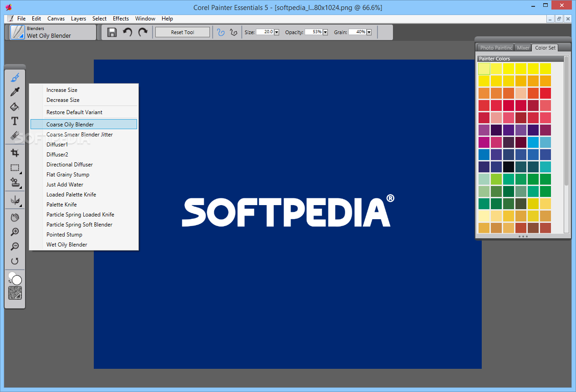Viewport: 576px width, 392px height.
Task: Click the Undo arrow icon
Action: coord(127,32)
